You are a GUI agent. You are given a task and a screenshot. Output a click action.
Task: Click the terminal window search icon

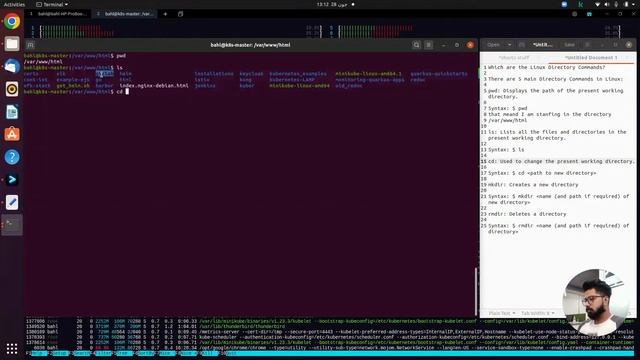coord(416,45)
